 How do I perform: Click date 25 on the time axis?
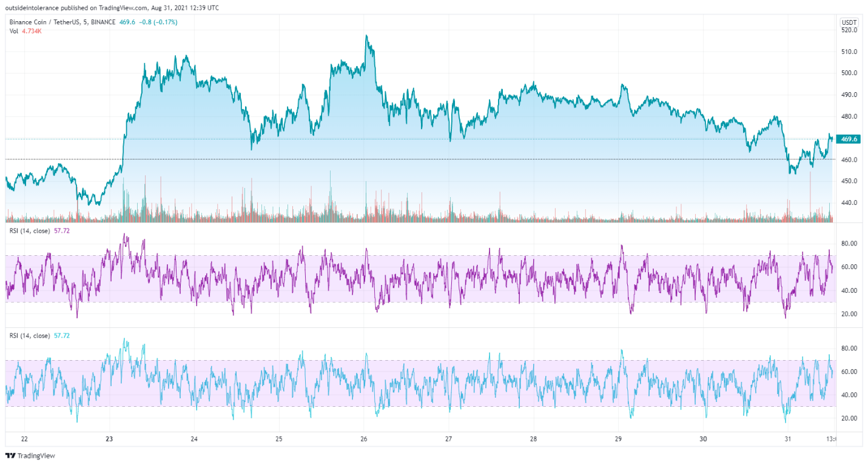[278, 438]
